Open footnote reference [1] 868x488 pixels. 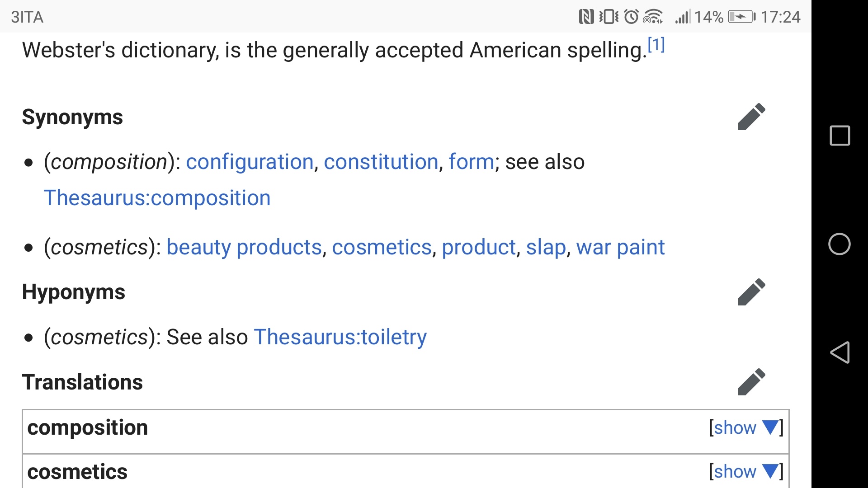pyautogui.click(x=656, y=45)
